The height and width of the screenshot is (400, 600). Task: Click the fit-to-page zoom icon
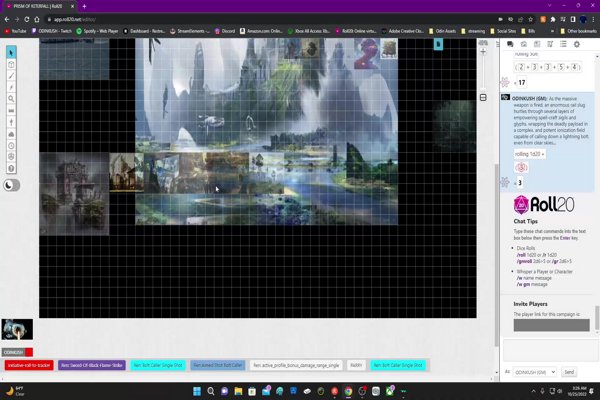(483, 98)
